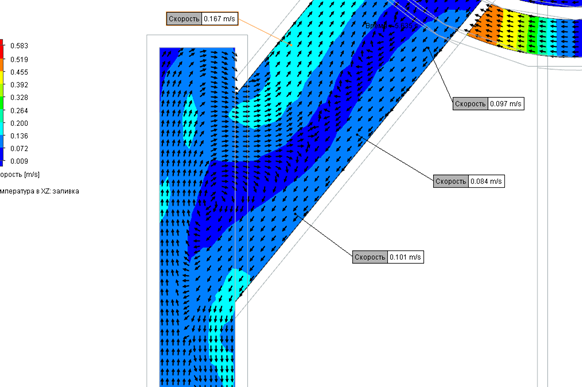Click legend value 0.136
Image resolution: width=582 pixels, height=388 pixels.
pyautogui.click(x=19, y=136)
